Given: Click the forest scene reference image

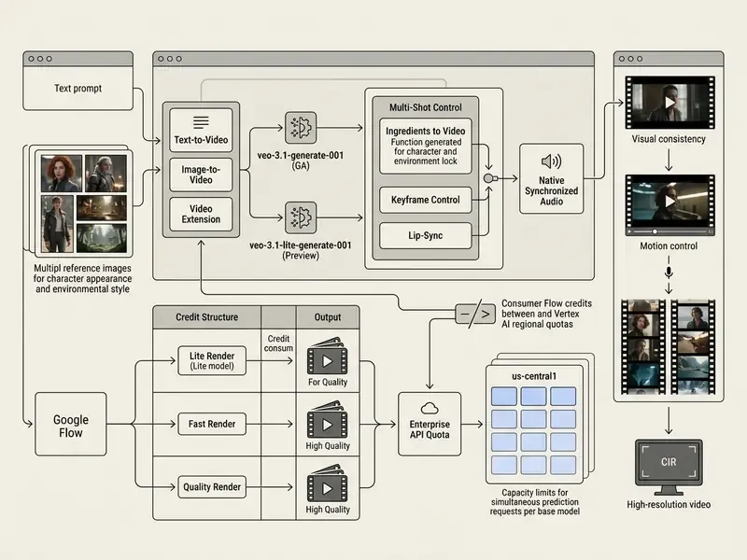Looking at the screenshot, I should pos(102,239).
